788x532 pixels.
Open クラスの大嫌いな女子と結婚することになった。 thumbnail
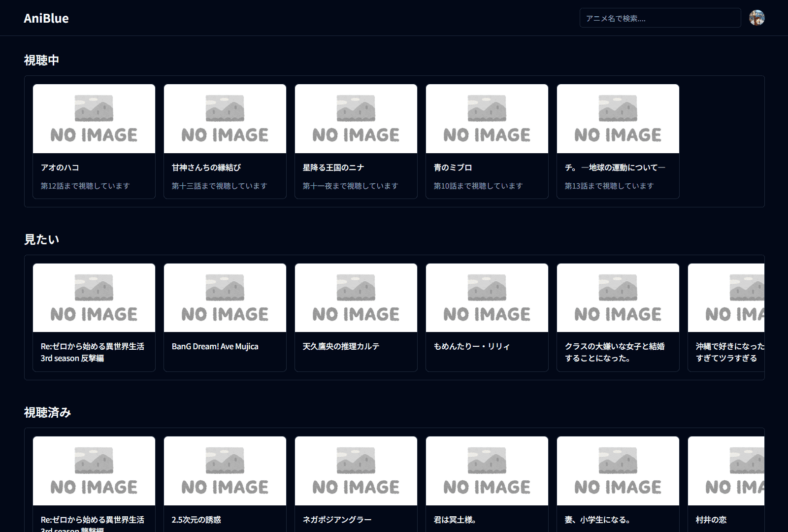pyautogui.click(x=618, y=298)
